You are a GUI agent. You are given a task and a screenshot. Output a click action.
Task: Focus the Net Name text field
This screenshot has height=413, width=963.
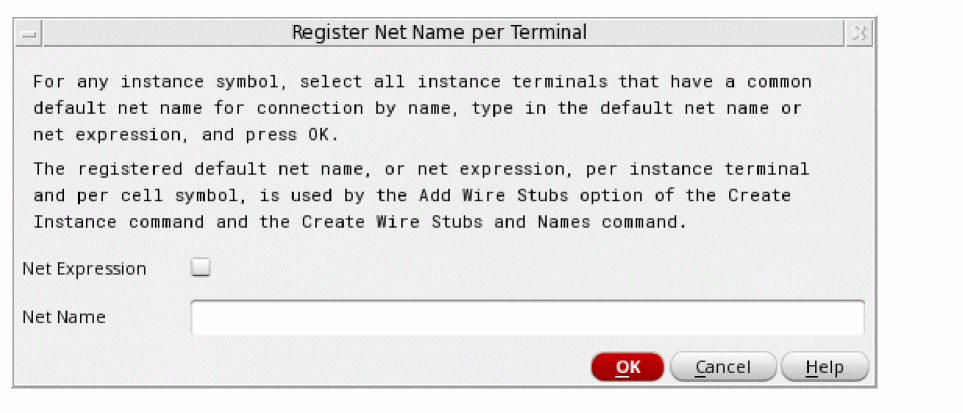pos(527,317)
